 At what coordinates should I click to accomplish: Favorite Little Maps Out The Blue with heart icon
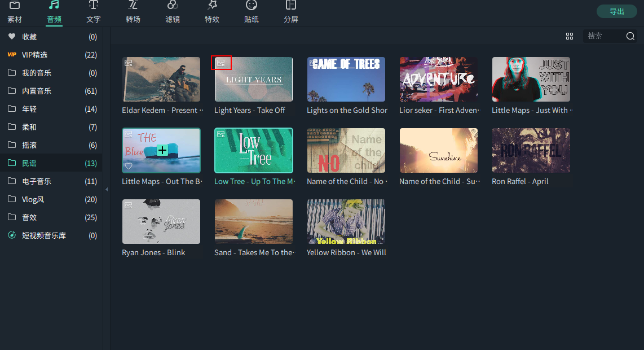(x=129, y=166)
